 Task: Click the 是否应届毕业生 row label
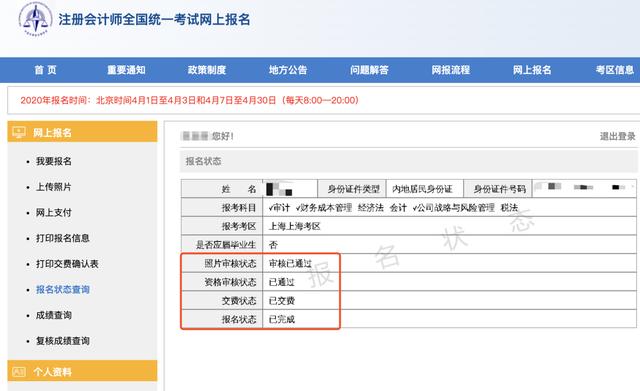click(x=226, y=245)
